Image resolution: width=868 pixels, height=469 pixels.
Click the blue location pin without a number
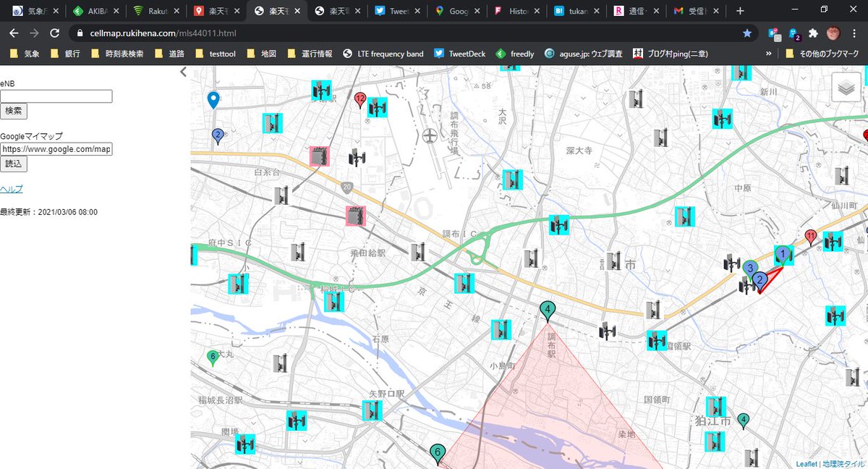213,101
